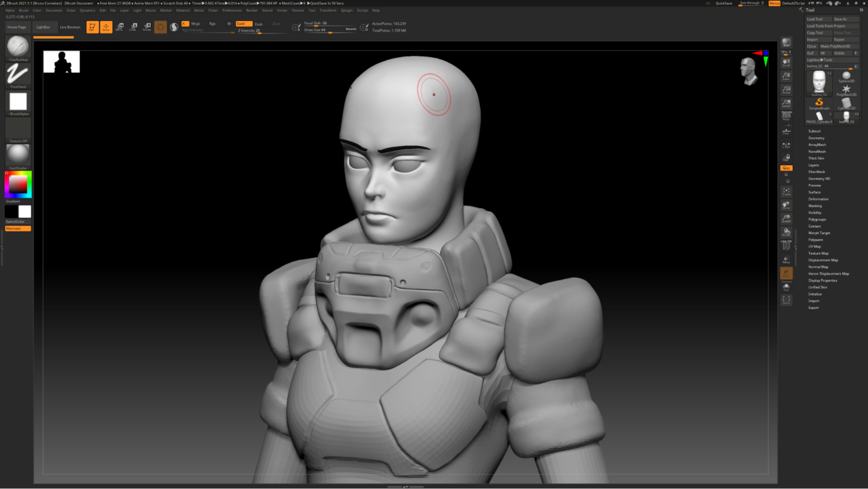Image resolution: width=868 pixels, height=489 pixels.
Task: Open the Home Page
Action: 17,27
